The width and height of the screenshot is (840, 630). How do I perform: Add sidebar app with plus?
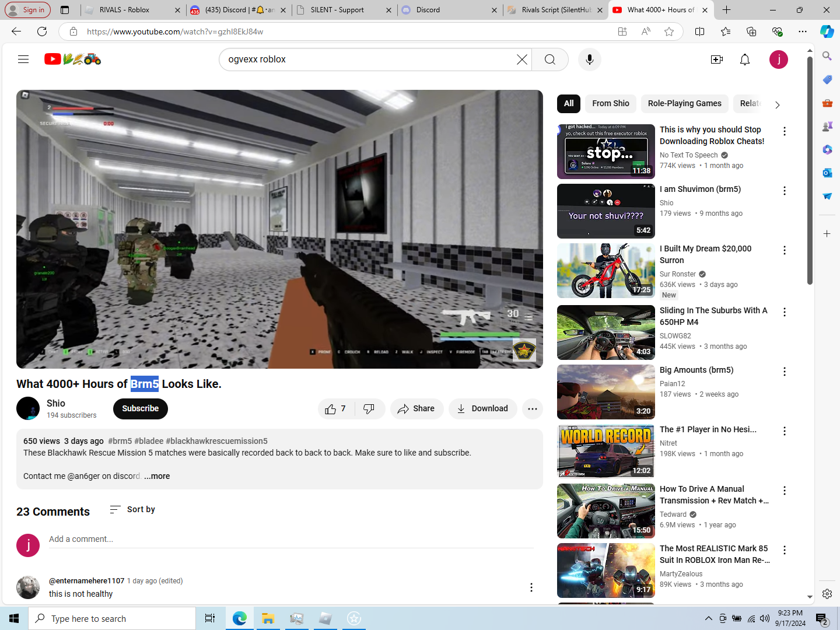pyautogui.click(x=827, y=233)
